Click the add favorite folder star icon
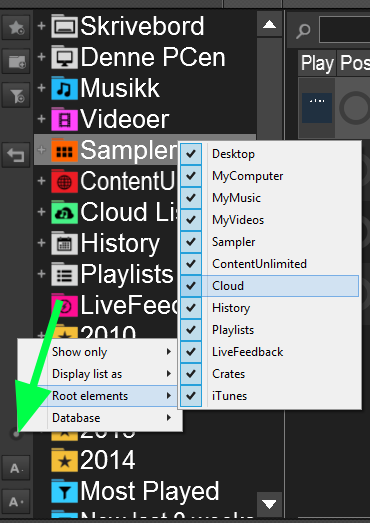 click(x=16, y=27)
